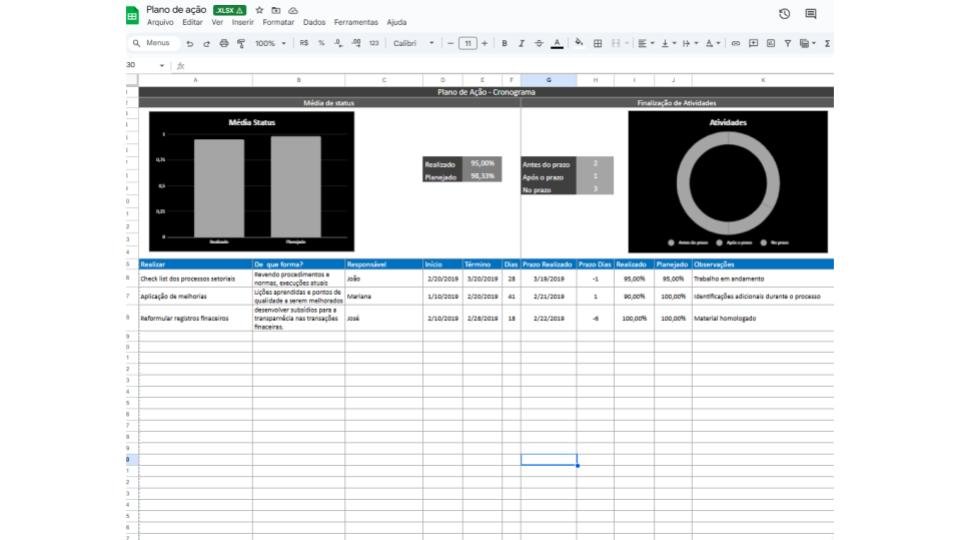Toggle strikethrough formatting
The image size is (960, 540).
pyautogui.click(x=539, y=44)
